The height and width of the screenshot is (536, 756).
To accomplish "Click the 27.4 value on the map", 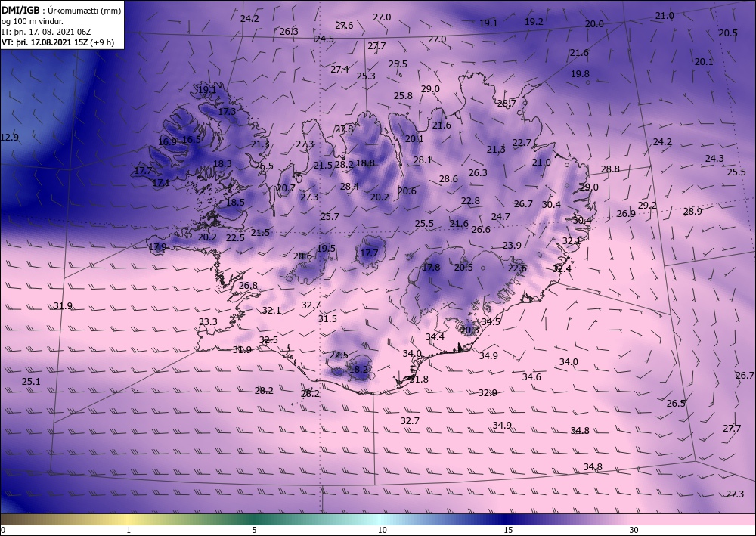I will [x=339, y=70].
